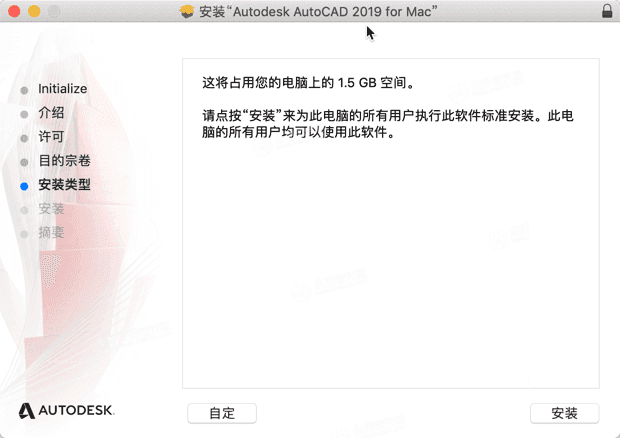Jump to the 目的宗卷 step
The height and width of the screenshot is (438, 620).
[x=65, y=161]
